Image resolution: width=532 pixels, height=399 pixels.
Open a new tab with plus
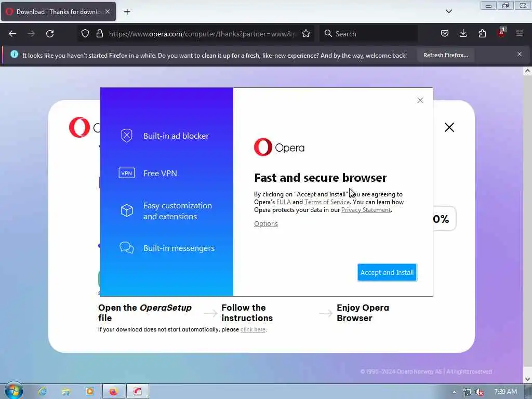click(127, 12)
